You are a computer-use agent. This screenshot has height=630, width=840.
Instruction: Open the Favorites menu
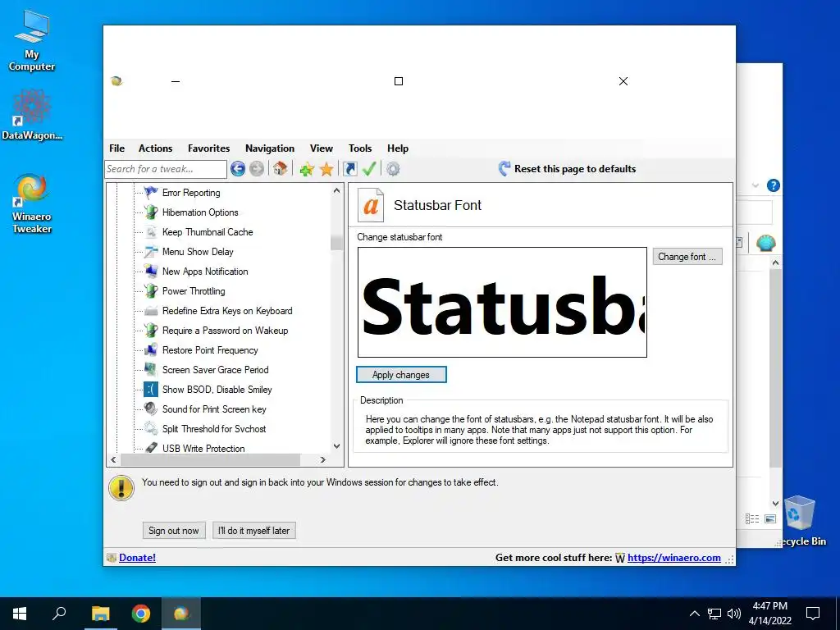point(209,148)
